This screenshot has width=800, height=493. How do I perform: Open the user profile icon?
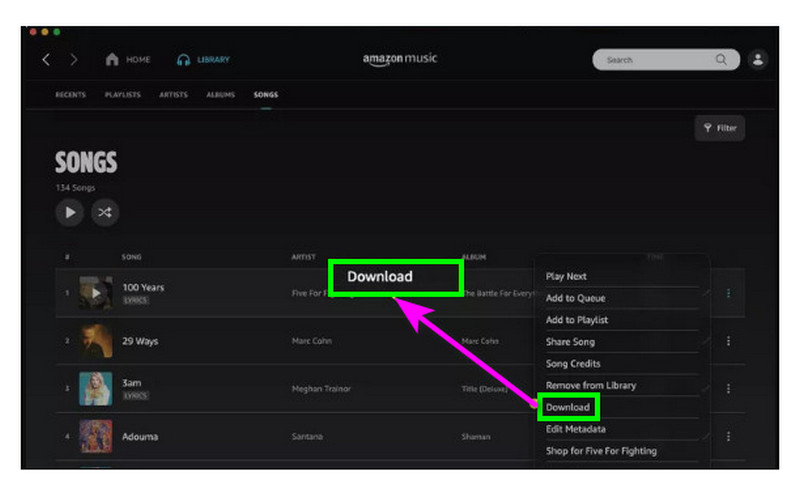coord(758,60)
